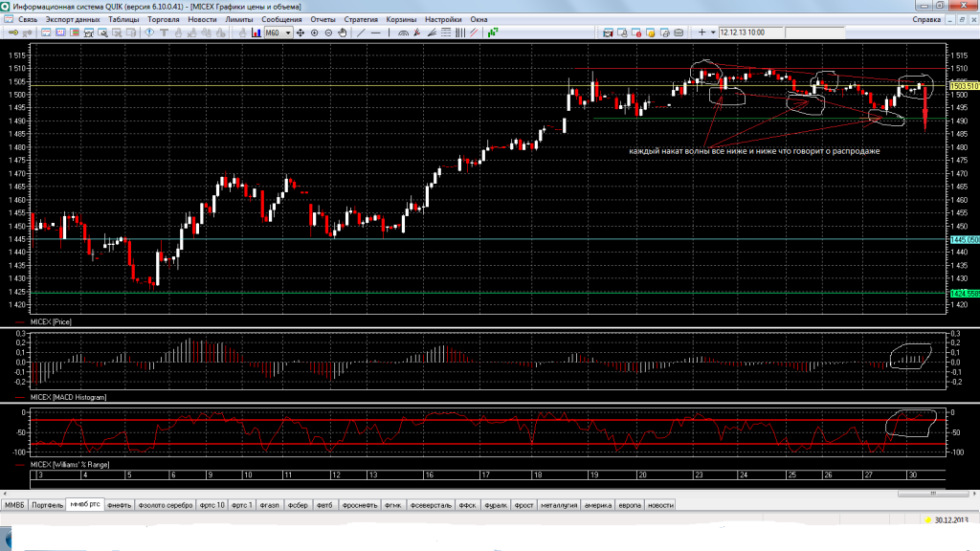
Task: Click the bar chart icon beside M60
Action: 256,33
